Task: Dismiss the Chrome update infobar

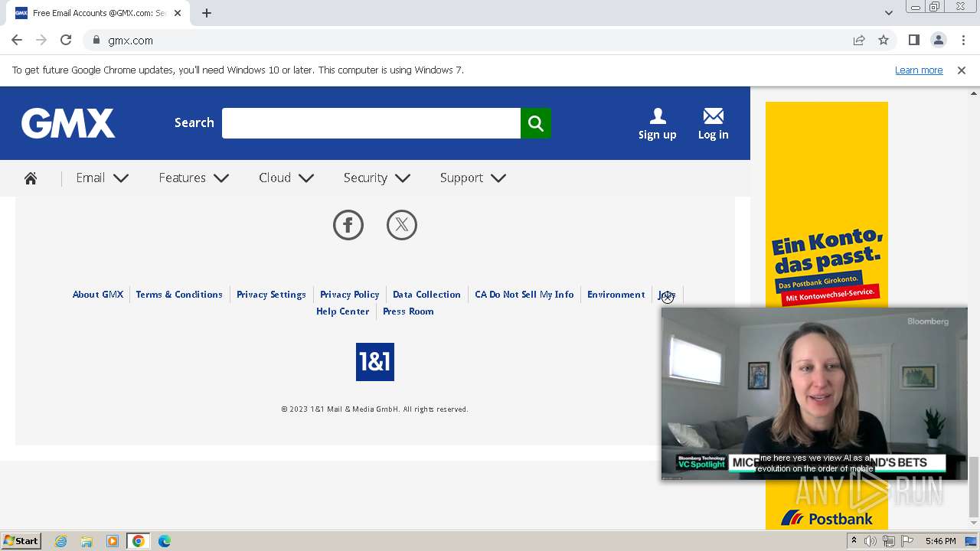Action: [x=962, y=70]
